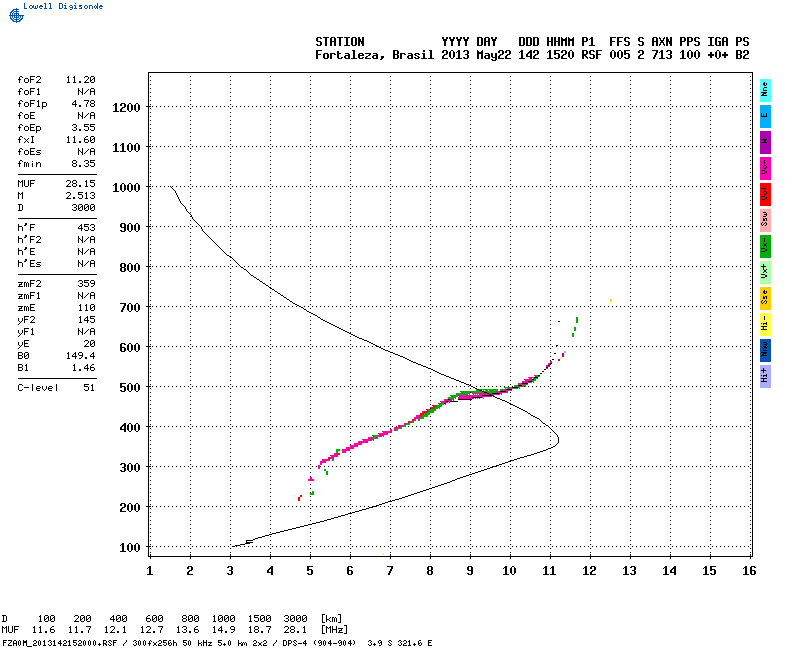The width and height of the screenshot is (800, 650).
Task: Click the red echo trace near 4.7 MHz
Action: (299, 497)
